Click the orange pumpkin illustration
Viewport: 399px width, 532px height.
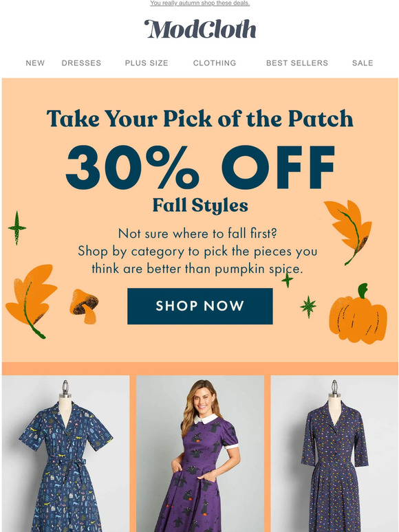click(358, 313)
